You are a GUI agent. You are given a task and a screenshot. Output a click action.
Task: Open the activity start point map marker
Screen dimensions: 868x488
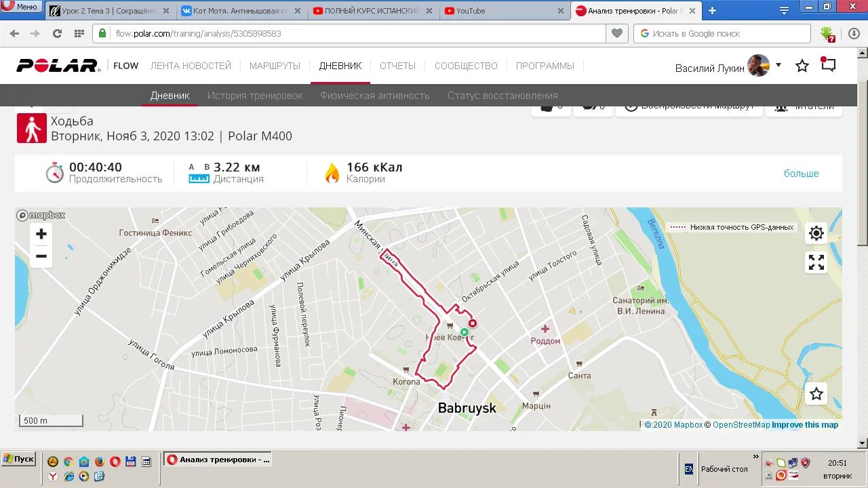[464, 332]
